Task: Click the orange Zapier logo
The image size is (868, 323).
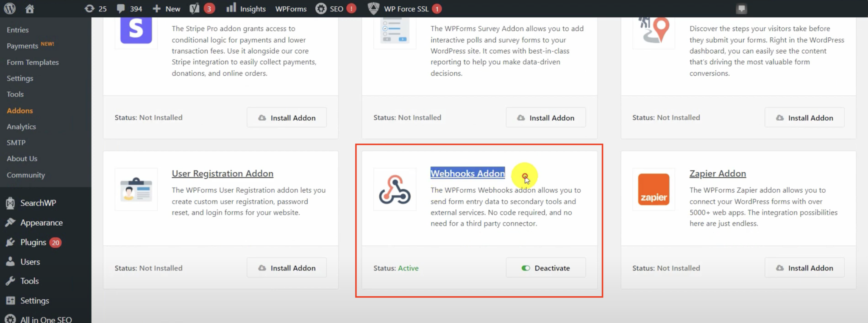Action: (654, 189)
